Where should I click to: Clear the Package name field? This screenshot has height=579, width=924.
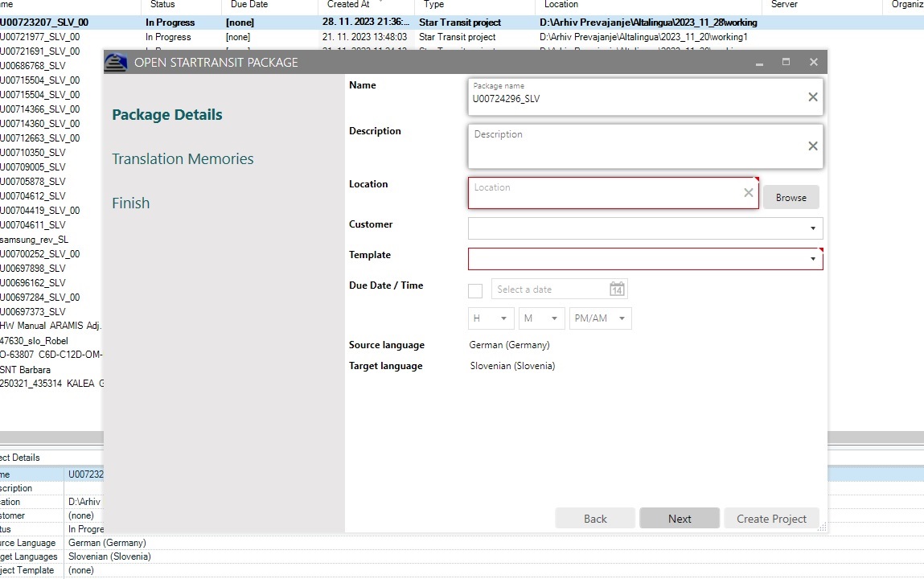coord(813,96)
